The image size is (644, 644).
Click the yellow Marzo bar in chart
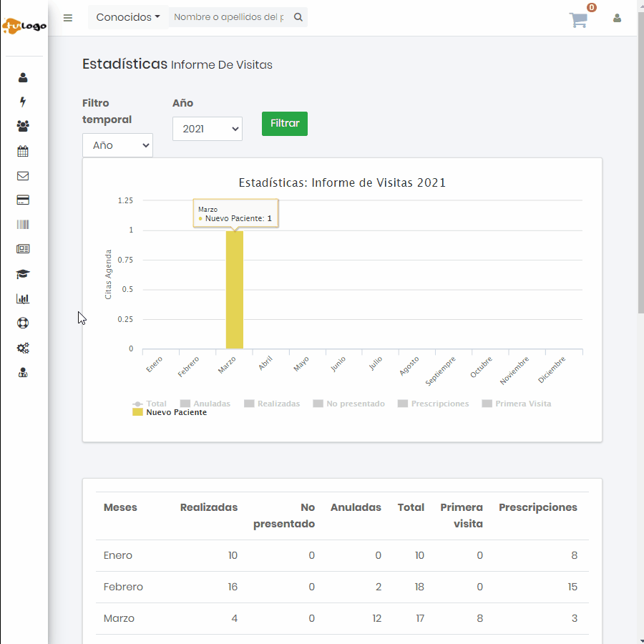[235, 290]
